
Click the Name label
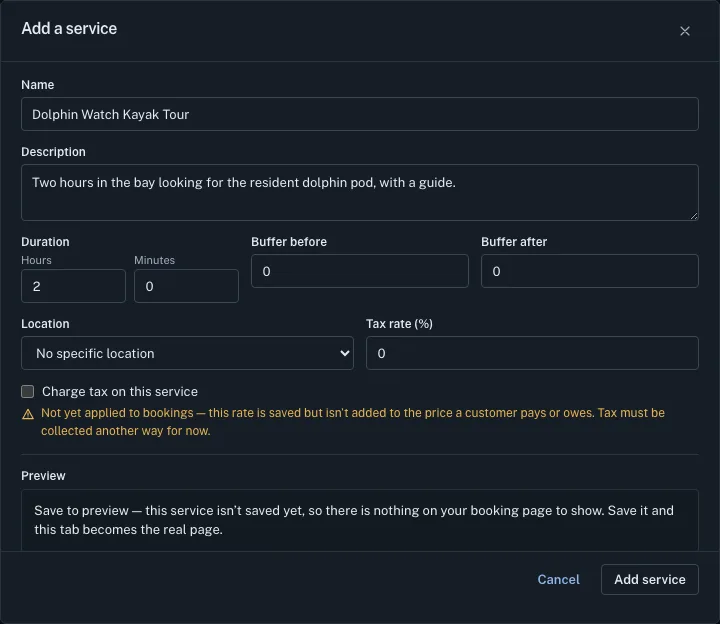[38, 84]
